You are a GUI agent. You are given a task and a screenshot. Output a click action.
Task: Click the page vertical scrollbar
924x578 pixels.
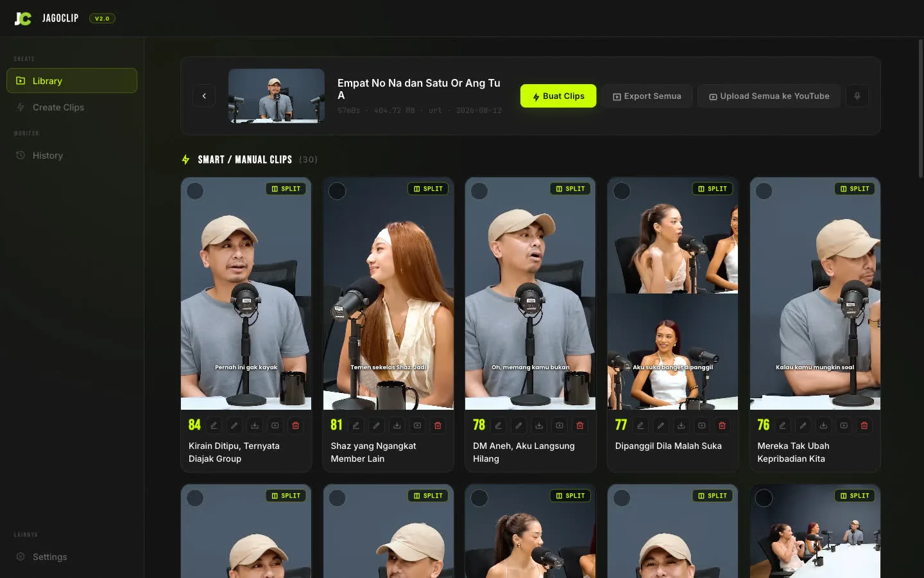click(x=921, y=109)
